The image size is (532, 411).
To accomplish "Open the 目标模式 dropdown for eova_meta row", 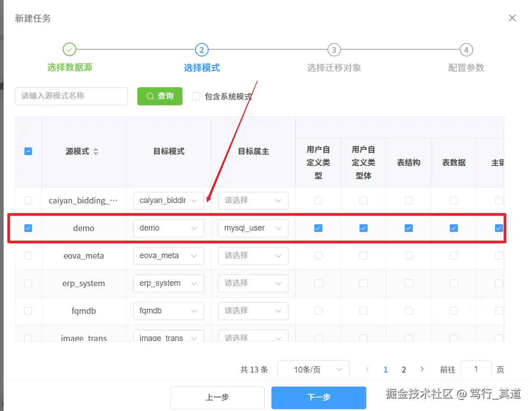I will click(x=168, y=256).
